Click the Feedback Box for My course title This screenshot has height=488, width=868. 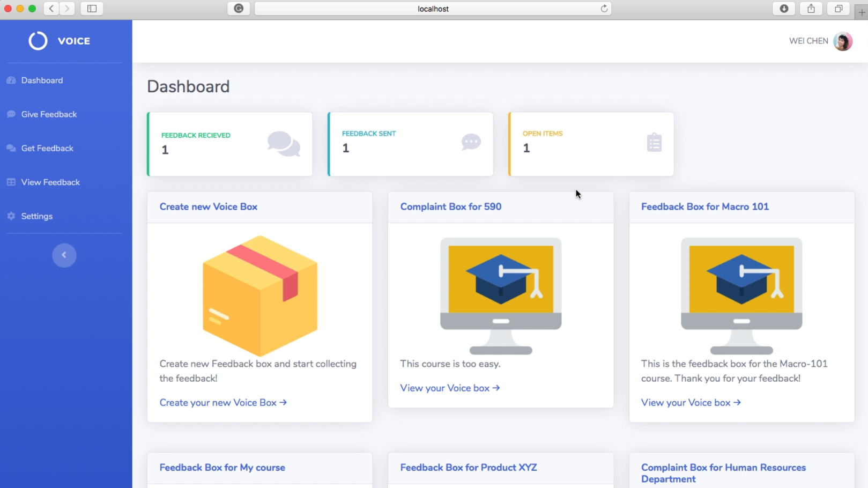222,468
